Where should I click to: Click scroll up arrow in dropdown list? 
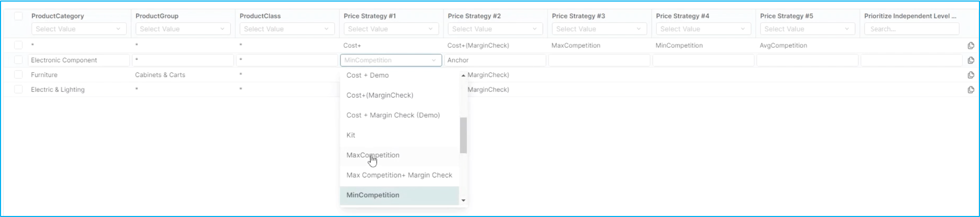pyautogui.click(x=463, y=76)
